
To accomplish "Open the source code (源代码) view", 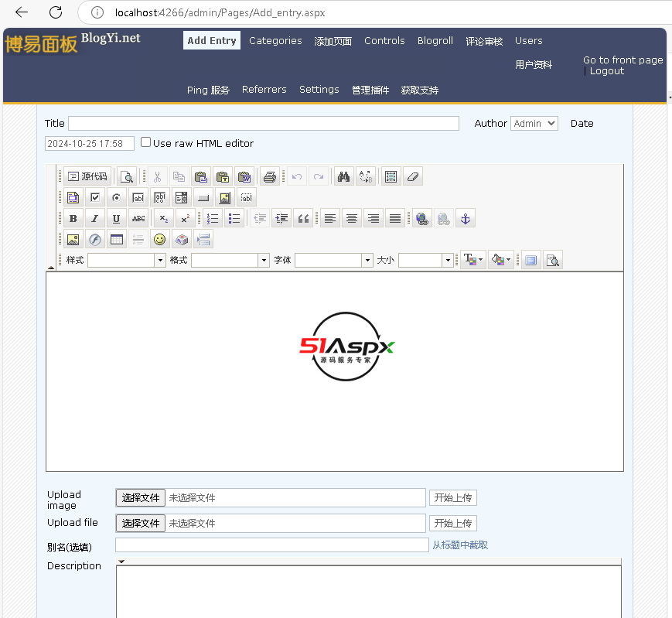I will (x=87, y=176).
